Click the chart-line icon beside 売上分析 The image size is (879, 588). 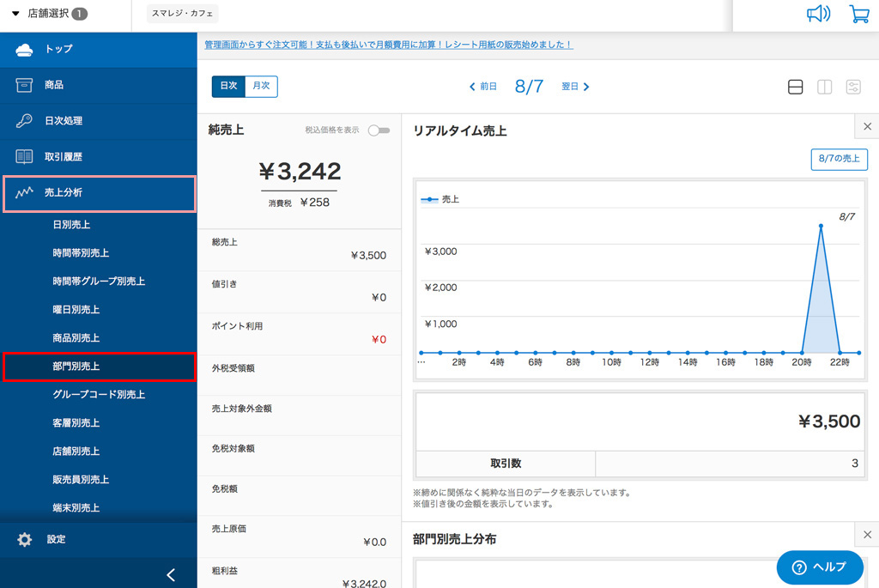pyautogui.click(x=24, y=193)
